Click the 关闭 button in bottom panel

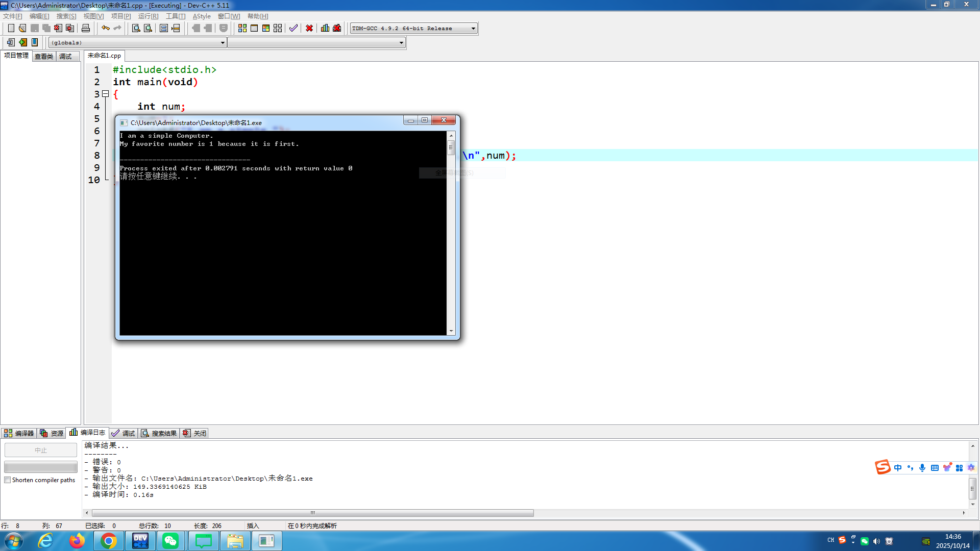[x=194, y=433]
